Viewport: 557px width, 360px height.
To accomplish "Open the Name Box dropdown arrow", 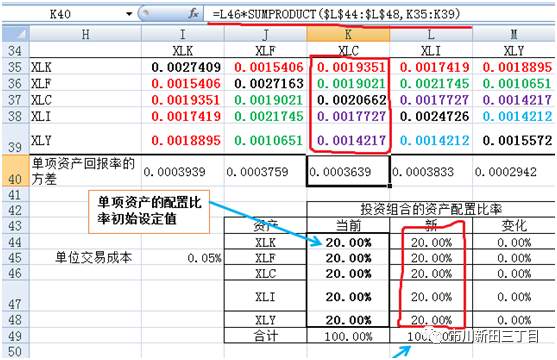I will click(x=129, y=14).
